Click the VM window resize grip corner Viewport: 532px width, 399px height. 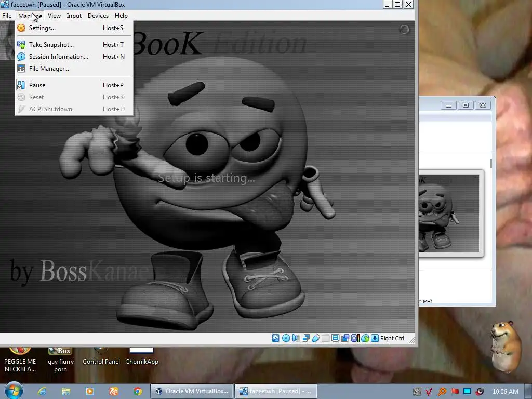pyautogui.click(x=411, y=340)
